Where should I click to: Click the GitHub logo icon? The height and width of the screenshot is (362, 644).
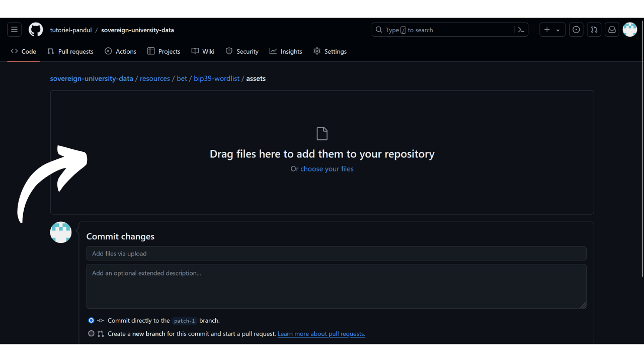pos(36,30)
